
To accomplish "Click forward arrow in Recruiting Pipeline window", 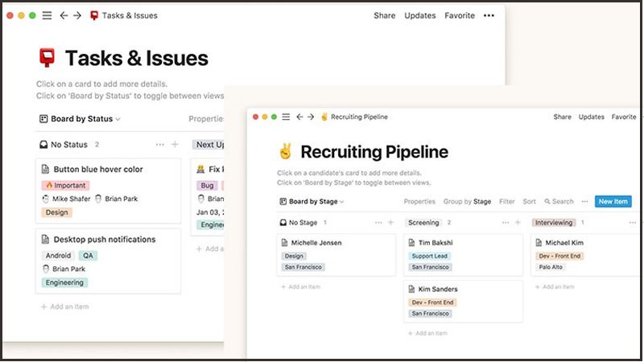I will pos(310,117).
